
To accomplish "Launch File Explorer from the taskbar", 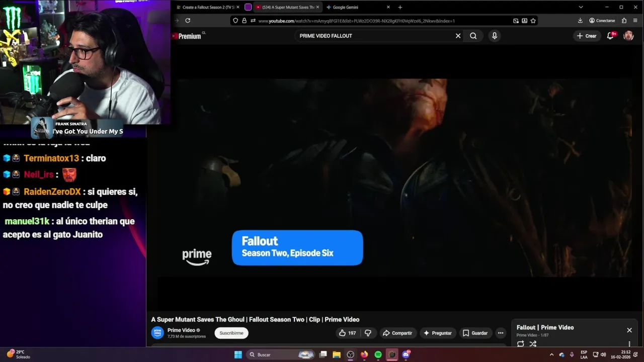I will 337,354.
